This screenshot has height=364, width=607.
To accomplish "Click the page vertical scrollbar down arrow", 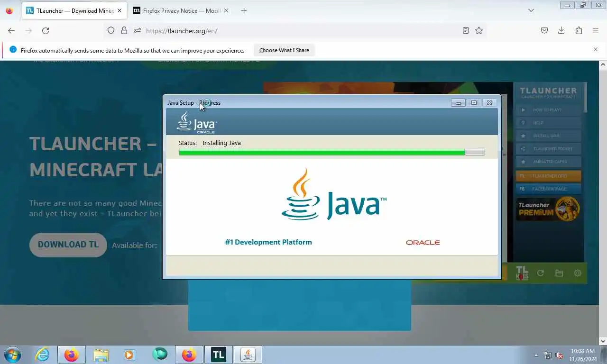I will pos(603,340).
